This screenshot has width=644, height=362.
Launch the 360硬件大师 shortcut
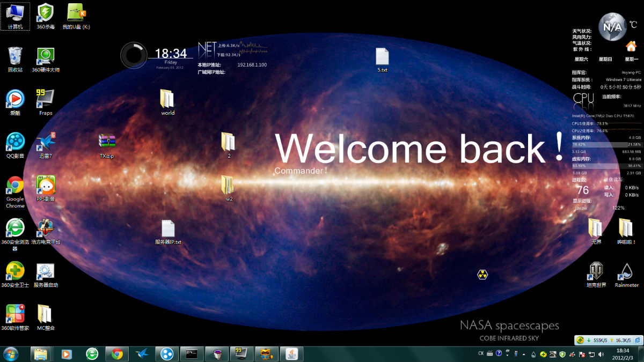pyautogui.click(x=46, y=59)
